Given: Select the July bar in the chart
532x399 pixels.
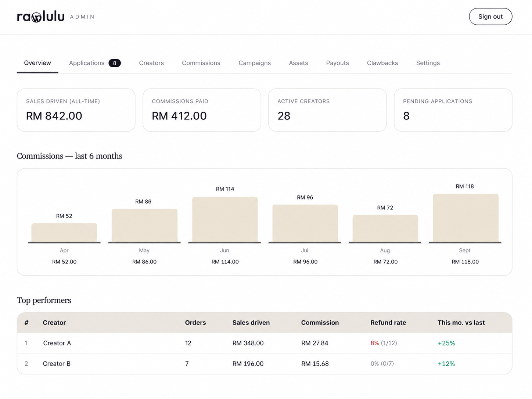Looking at the screenshot, I should coord(305,223).
